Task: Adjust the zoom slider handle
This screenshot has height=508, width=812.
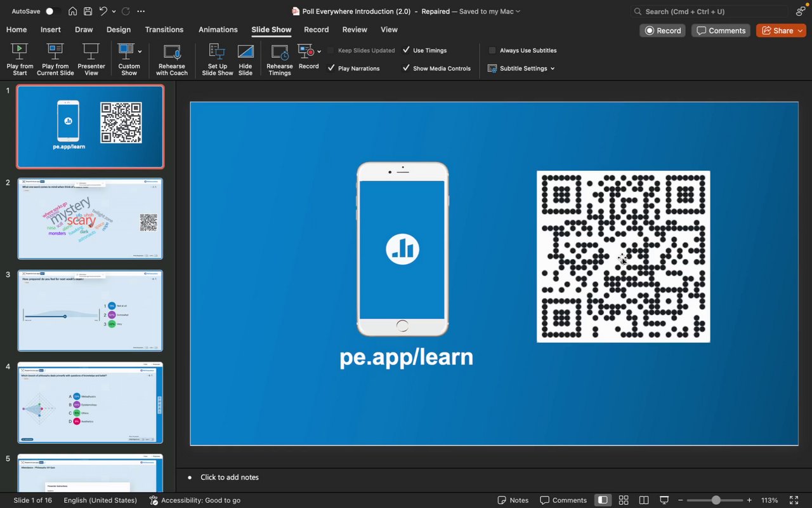Action: pyautogui.click(x=716, y=500)
